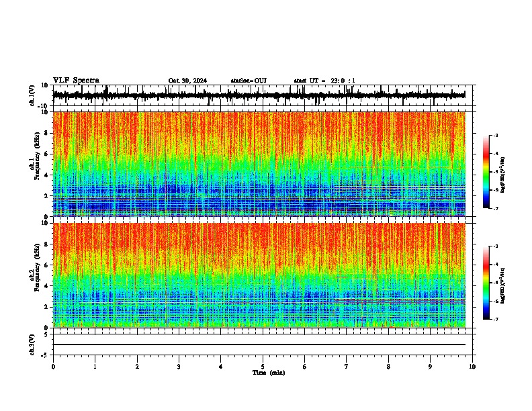Click the ch.1 voltage waveform trace
532x411 pixels.
[259, 95]
